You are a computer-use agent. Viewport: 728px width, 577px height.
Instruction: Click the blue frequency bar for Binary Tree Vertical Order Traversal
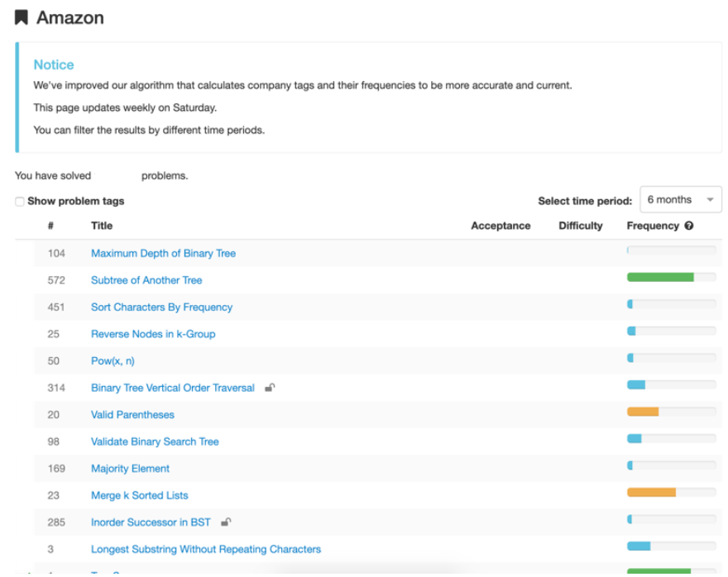(x=636, y=384)
